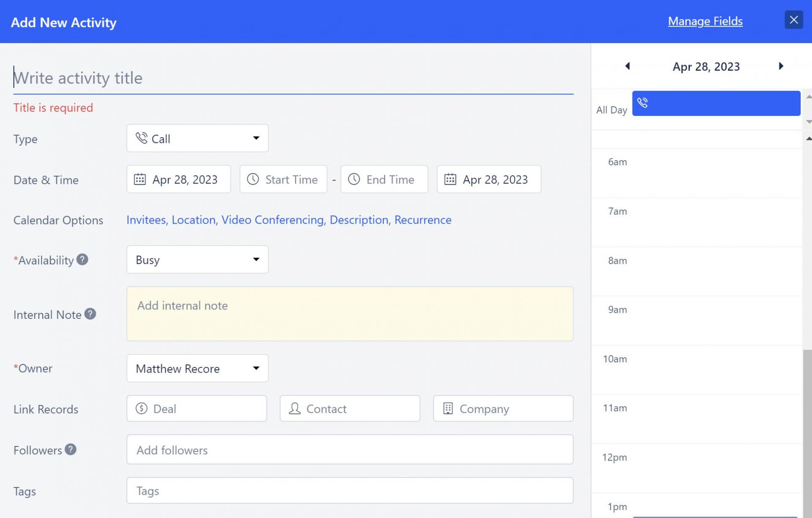Viewport: 812px width, 518px height.
Task: Click the Deal link record field
Action: tap(197, 408)
